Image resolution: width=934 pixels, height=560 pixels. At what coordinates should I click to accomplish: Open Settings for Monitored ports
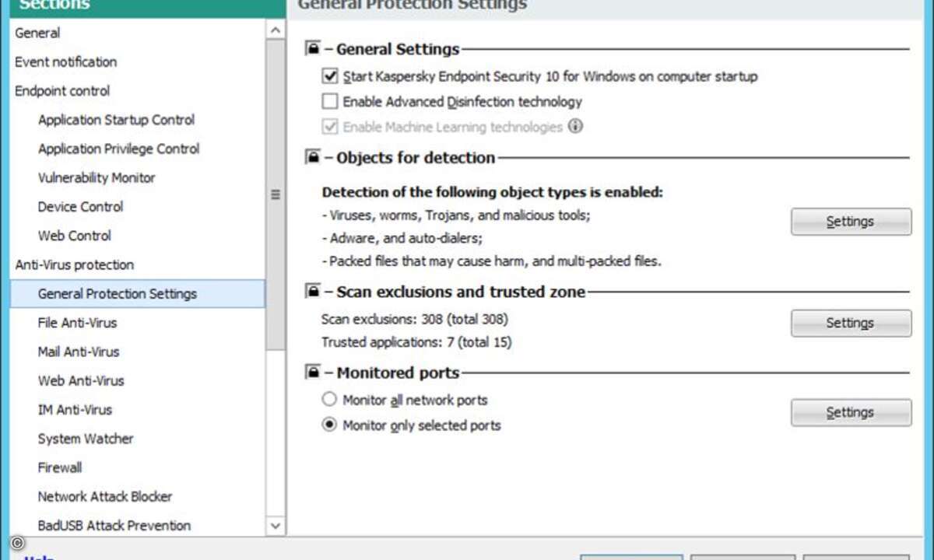point(851,412)
